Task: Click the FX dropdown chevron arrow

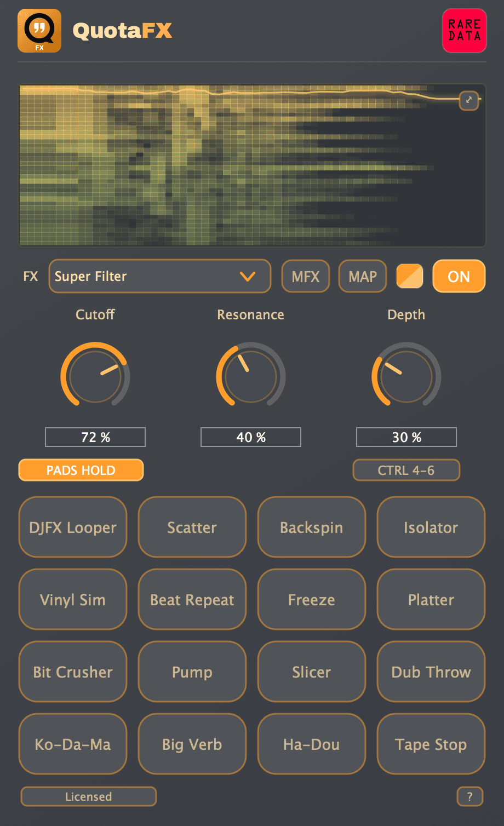Action: pyautogui.click(x=248, y=277)
